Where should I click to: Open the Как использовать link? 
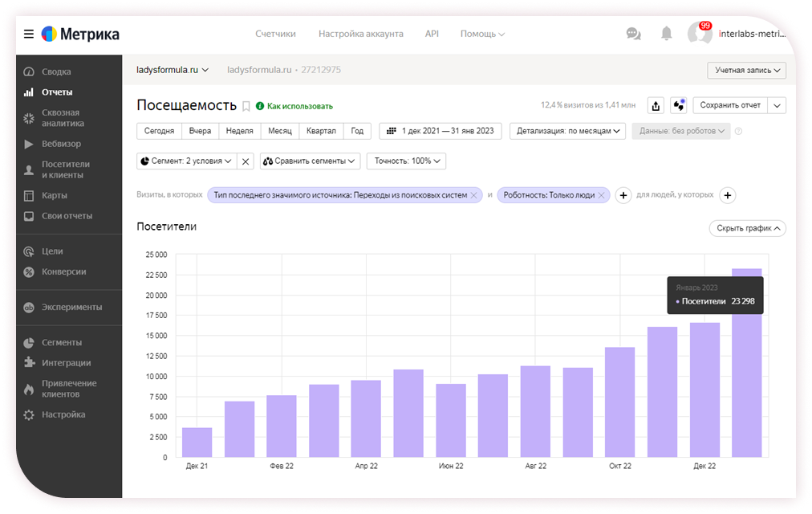coord(294,106)
